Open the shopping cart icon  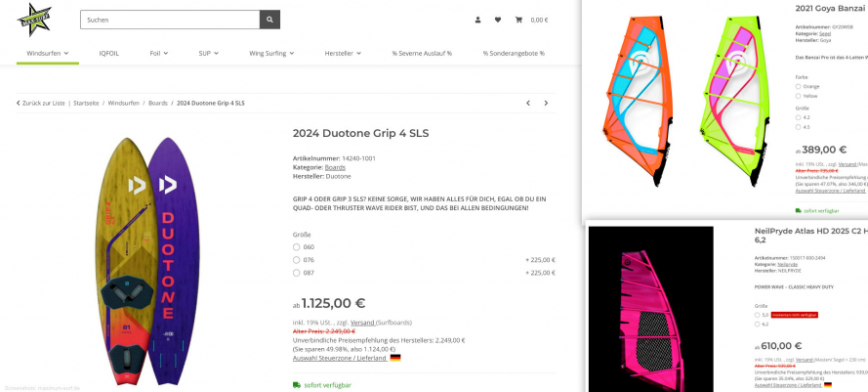tap(518, 20)
